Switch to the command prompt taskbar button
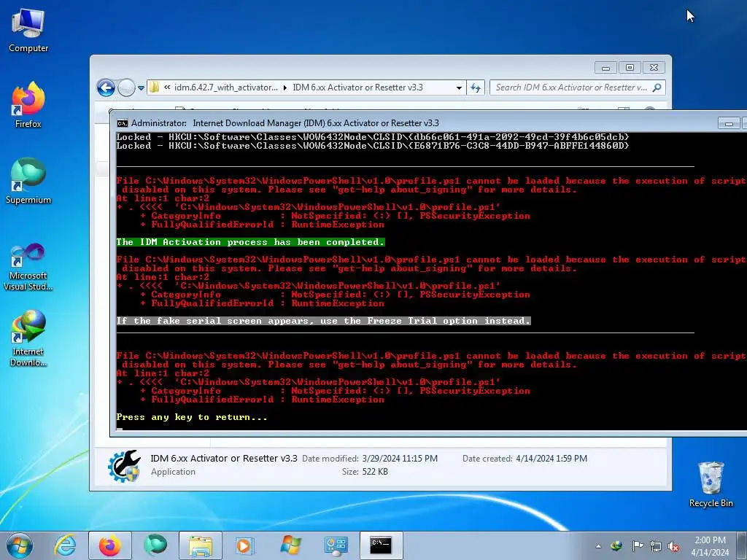 381,545
